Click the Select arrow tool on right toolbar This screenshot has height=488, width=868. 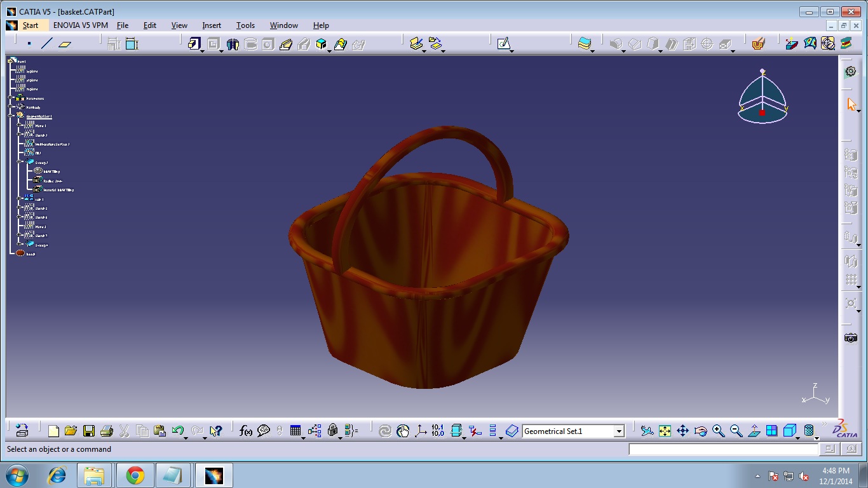click(x=851, y=104)
